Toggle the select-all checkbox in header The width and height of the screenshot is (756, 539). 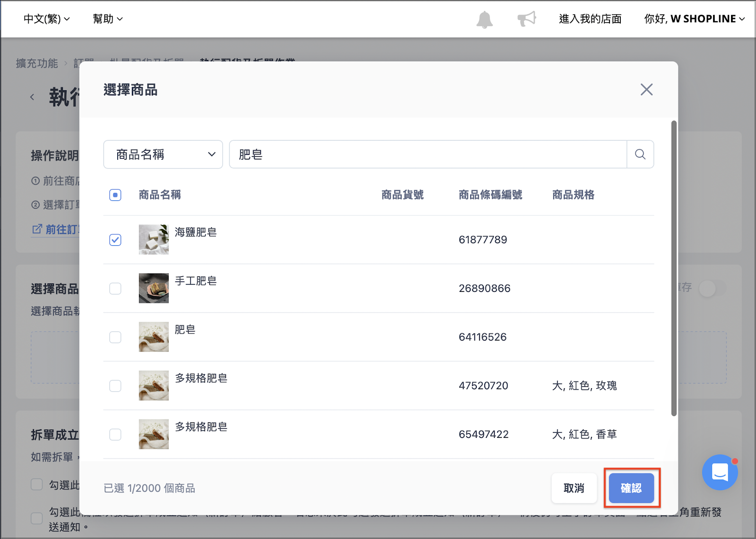(115, 195)
